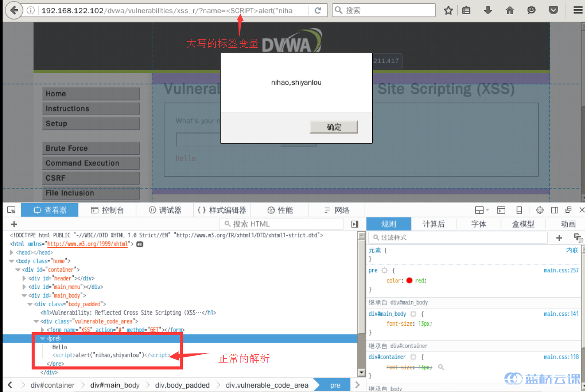Click the URL address bar
The height and width of the screenshot is (392, 585).
[x=173, y=10]
